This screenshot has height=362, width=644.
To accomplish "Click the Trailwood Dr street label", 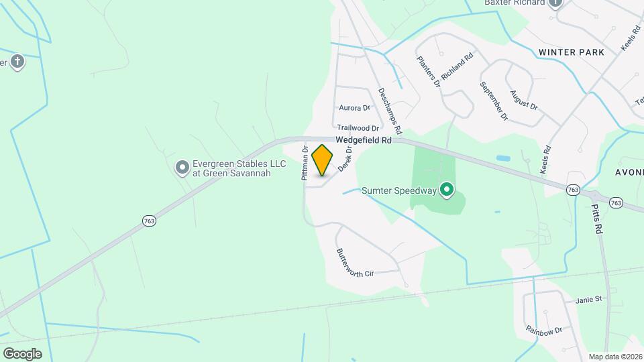I will pos(358,128).
